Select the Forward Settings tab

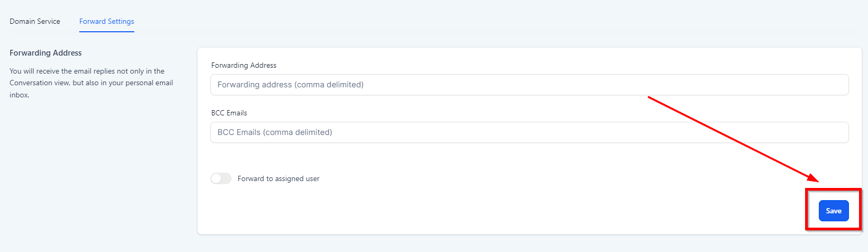[x=107, y=22]
